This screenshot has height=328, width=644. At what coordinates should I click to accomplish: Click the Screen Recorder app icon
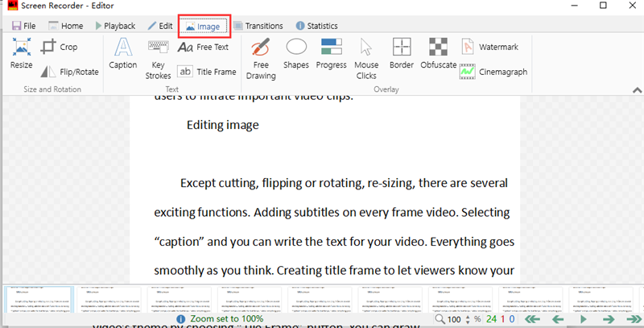(x=12, y=6)
